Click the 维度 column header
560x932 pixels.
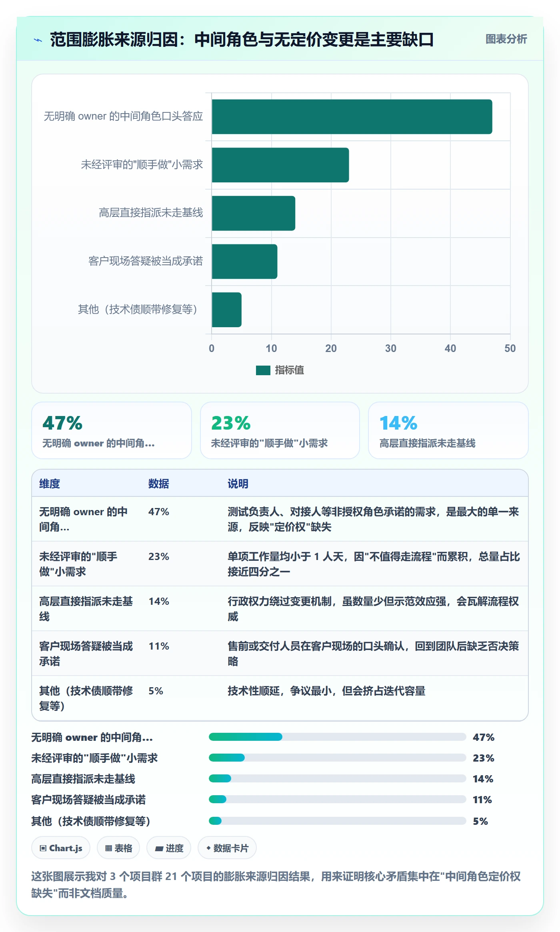[50, 484]
